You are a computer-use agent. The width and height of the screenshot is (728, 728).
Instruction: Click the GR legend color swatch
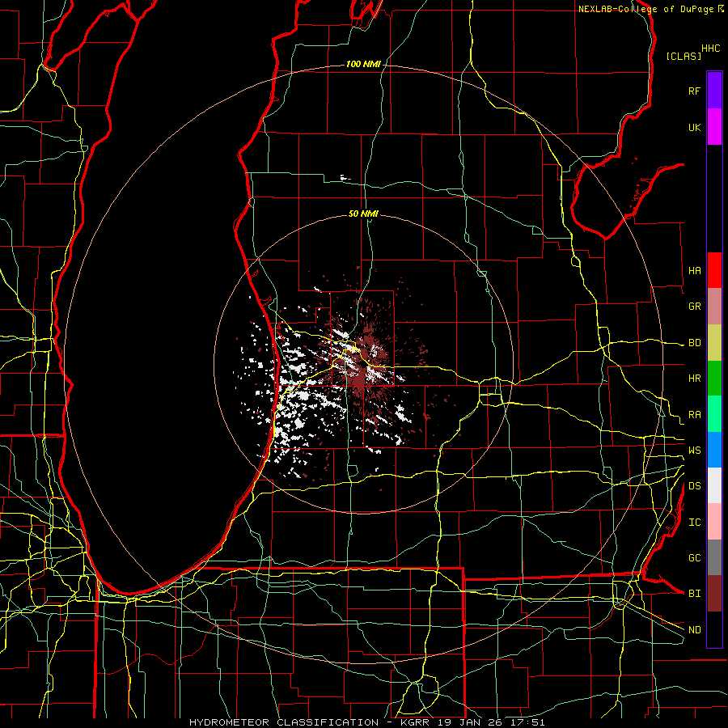(x=714, y=307)
